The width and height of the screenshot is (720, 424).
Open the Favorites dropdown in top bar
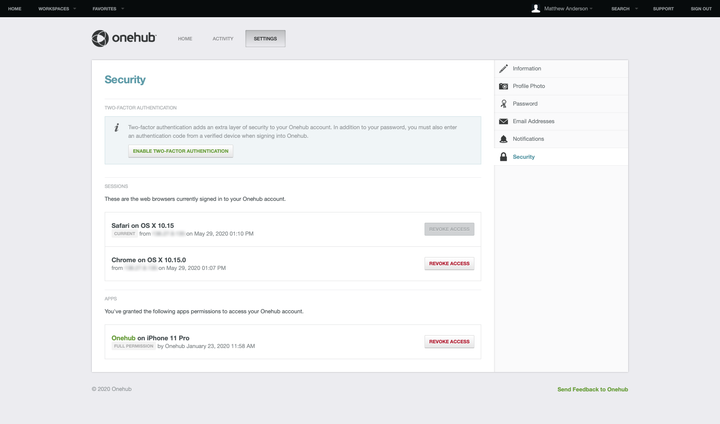click(x=108, y=9)
